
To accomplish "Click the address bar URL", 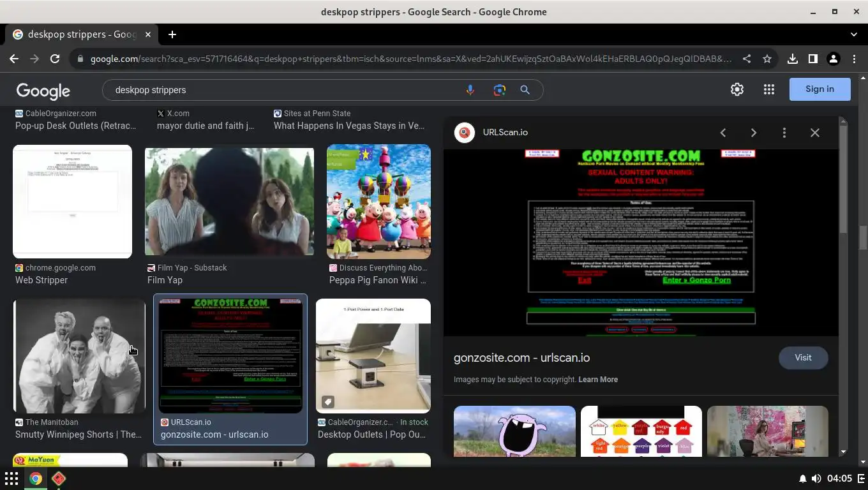I will pyautogui.click(x=410, y=59).
